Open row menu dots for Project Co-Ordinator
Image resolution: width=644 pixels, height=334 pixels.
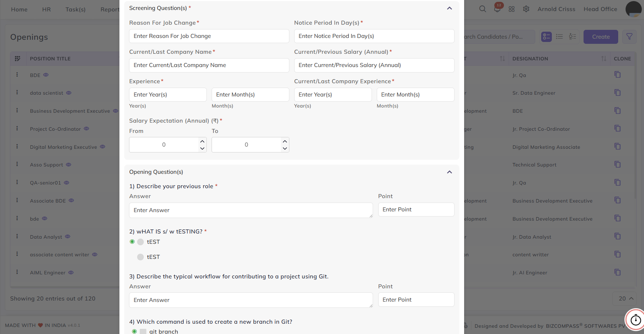17,129
